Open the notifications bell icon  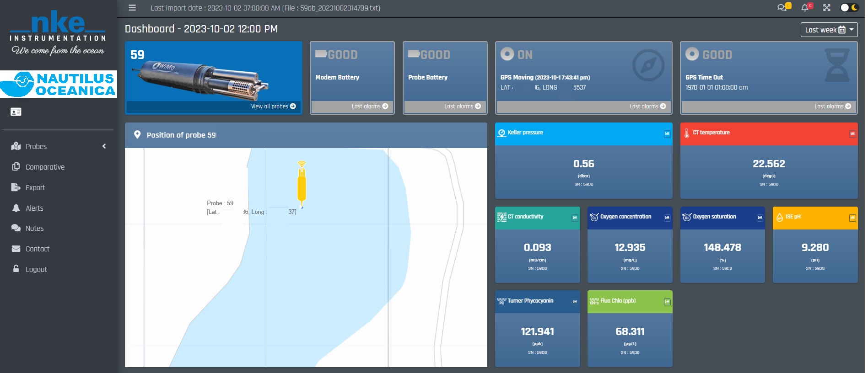805,8
